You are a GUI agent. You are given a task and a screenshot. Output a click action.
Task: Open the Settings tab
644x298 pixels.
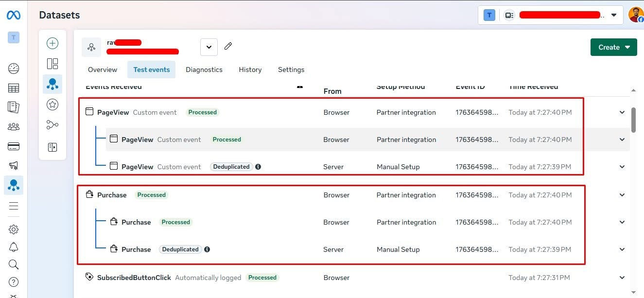(x=291, y=70)
